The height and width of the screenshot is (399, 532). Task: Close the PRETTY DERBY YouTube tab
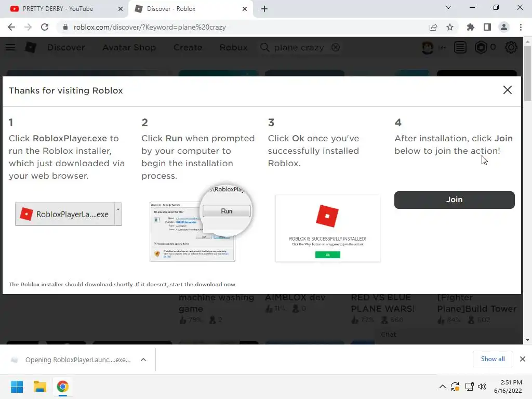tap(121, 9)
